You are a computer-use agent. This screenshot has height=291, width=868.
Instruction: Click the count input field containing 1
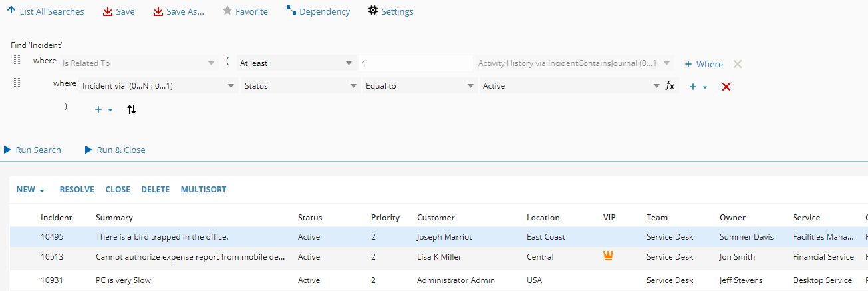coord(414,63)
